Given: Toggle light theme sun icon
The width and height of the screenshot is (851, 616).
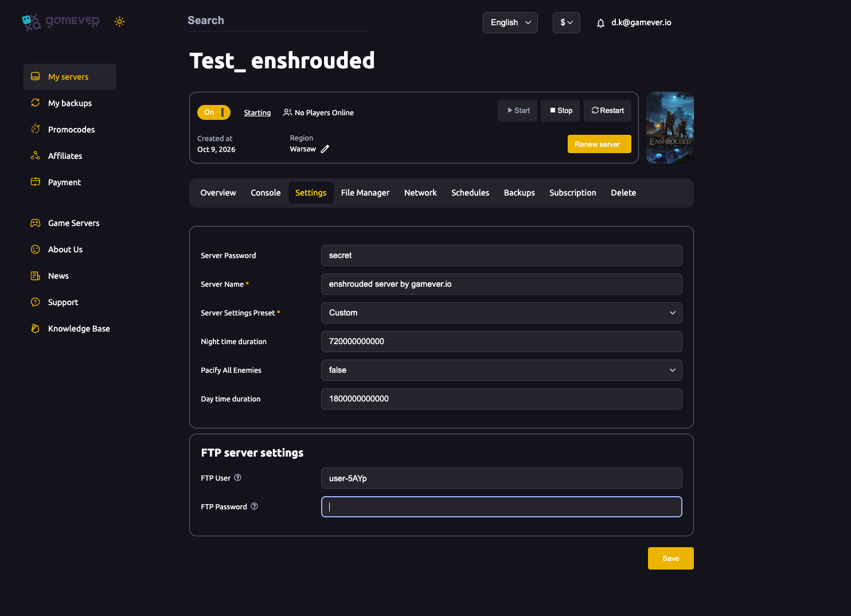Looking at the screenshot, I should tap(119, 22).
